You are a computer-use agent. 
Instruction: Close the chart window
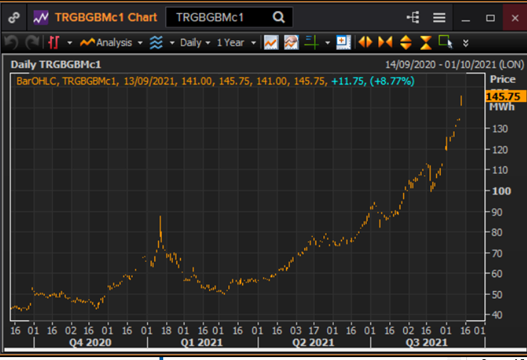pyautogui.click(x=515, y=18)
